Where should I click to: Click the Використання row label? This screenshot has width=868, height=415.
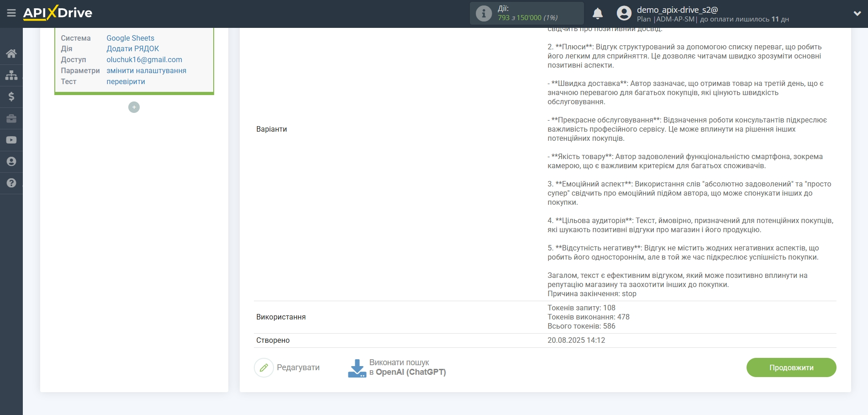coord(281,317)
